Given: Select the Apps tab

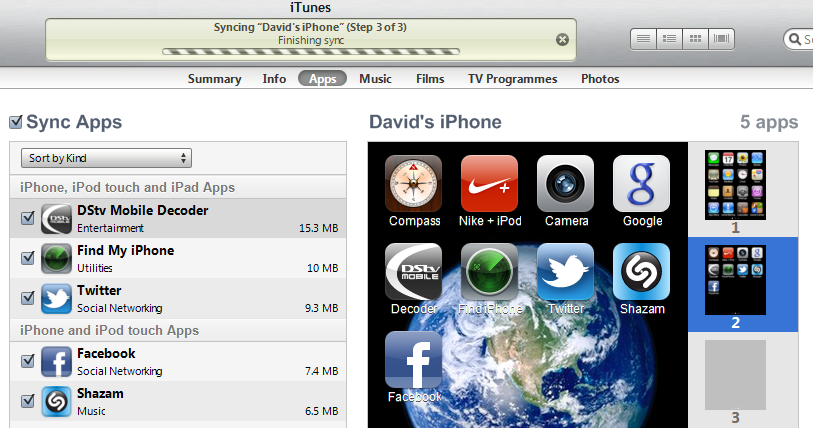Looking at the screenshot, I should pyautogui.click(x=323, y=79).
